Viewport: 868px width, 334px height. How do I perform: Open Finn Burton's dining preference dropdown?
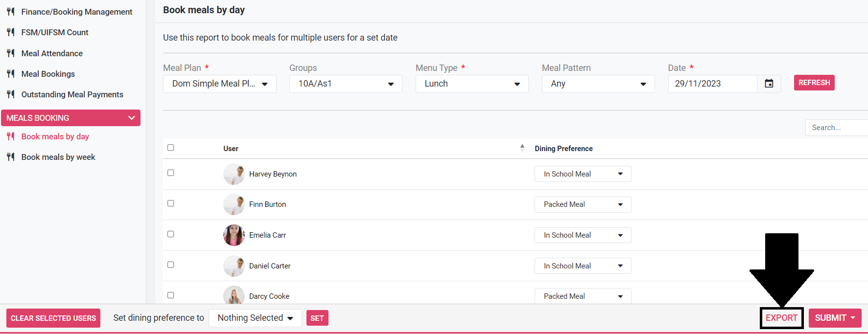583,204
